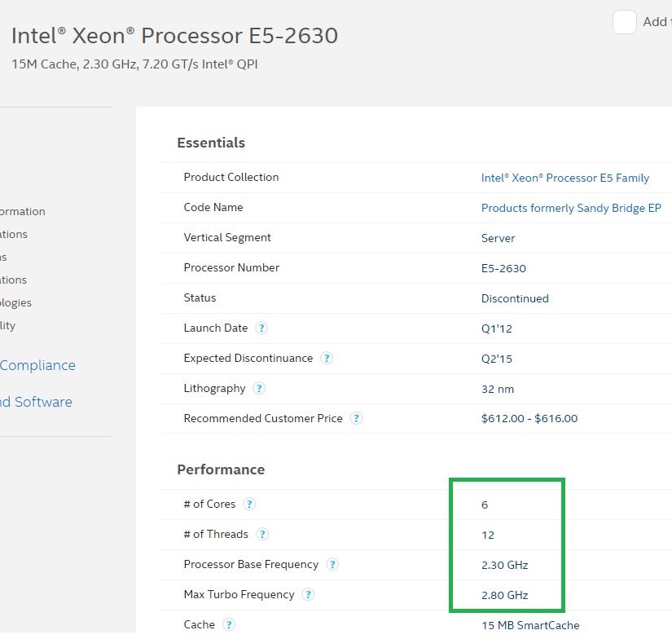Open Lithography info tooltip icon
This screenshot has height=639, width=672.
click(259, 389)
